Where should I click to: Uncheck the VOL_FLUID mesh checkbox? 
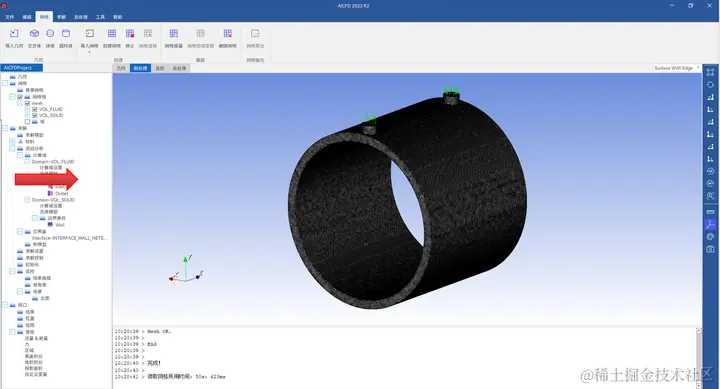(x=35, y=109)
